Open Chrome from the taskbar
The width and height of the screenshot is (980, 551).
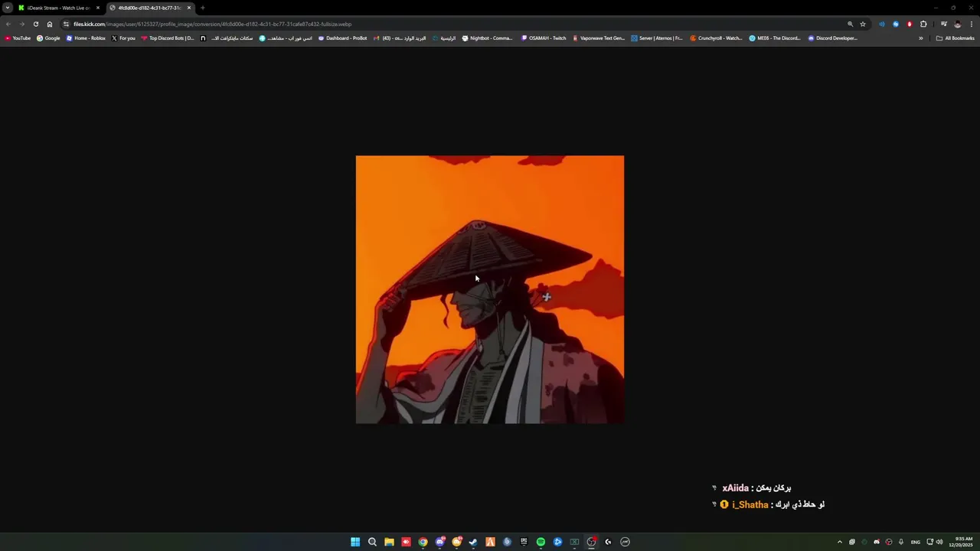tap(423, 542)
